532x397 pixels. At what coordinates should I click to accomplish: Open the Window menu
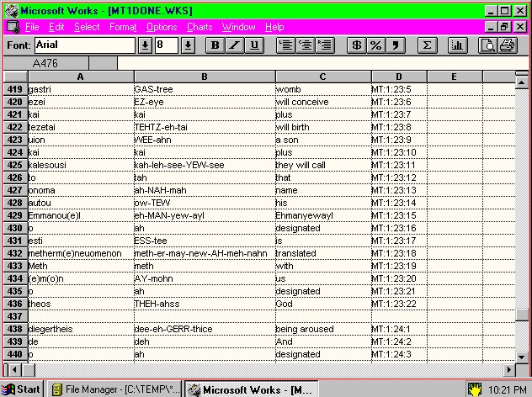238,27
